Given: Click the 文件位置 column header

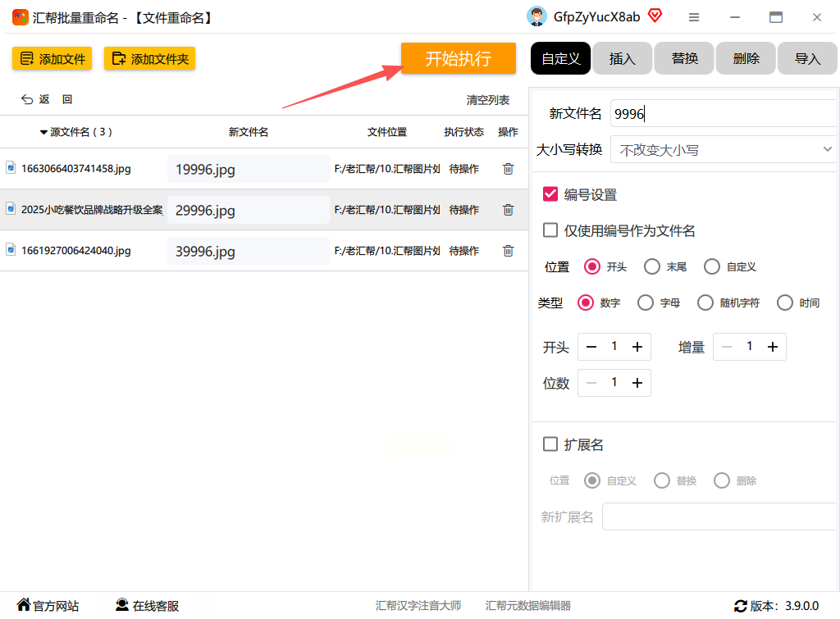Looking at the screenshot, I should [387, 132].
